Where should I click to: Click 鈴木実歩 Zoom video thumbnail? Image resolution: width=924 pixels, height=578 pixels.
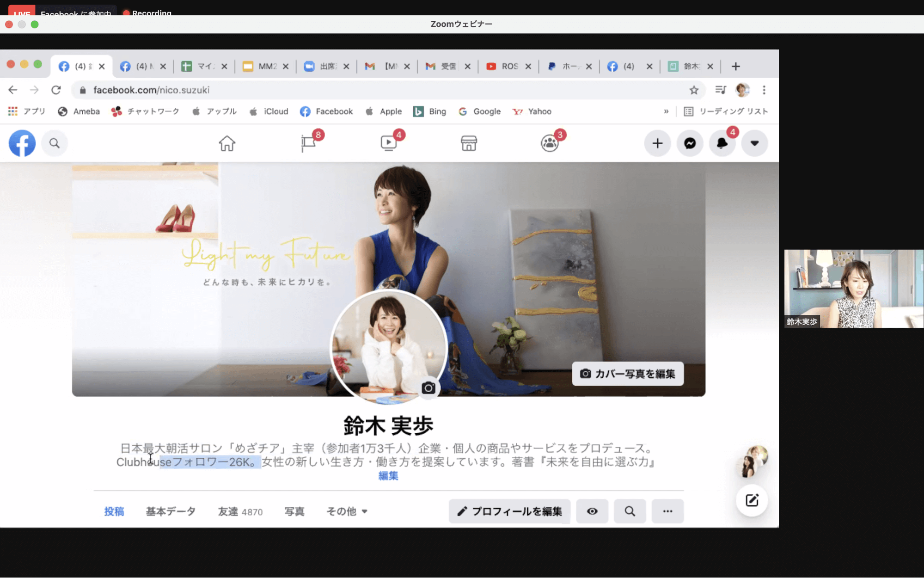click(x=854, y=289)
